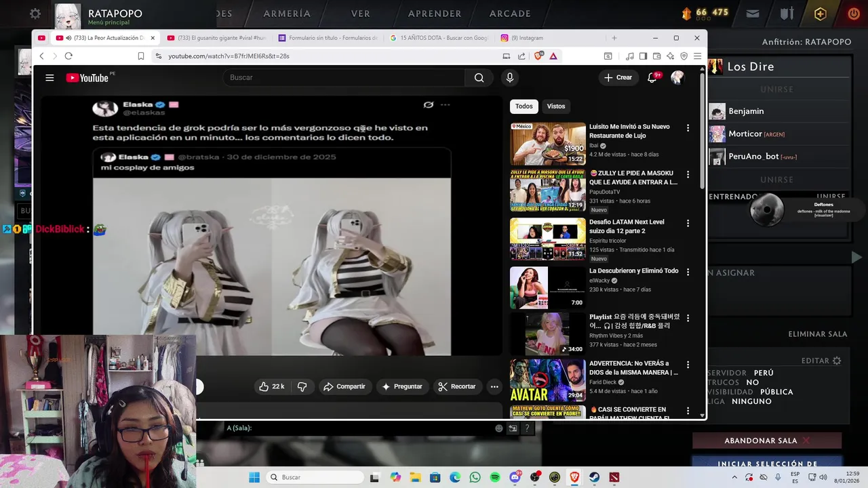Bookmark this page in the address bar
This screenshot has width=868, height=488.
tap(141, 56)
